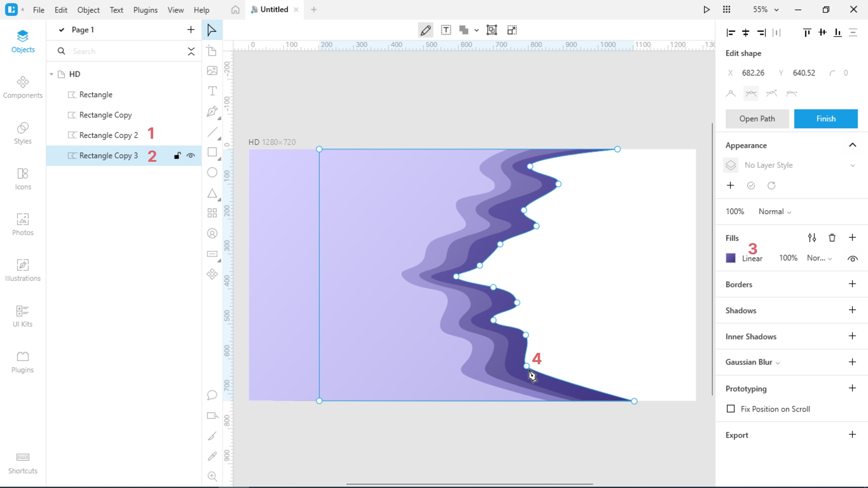Toggle visibility of Rectangle Copy 3
The image size is (868, 488).
(191, 155)
